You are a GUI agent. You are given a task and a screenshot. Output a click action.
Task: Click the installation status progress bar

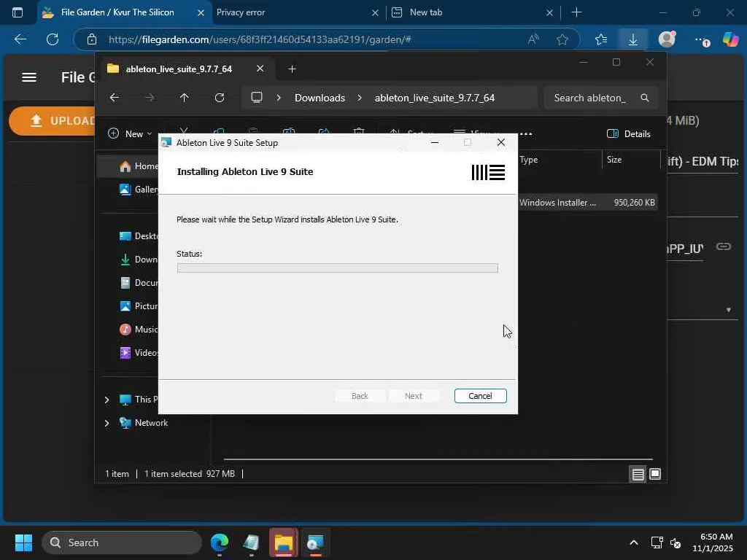point(337,268)
